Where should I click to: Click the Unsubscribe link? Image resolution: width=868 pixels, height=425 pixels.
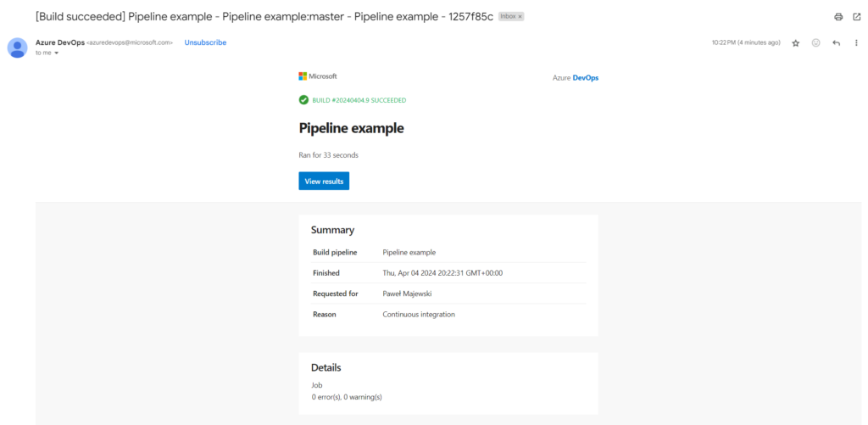[205, 42]
